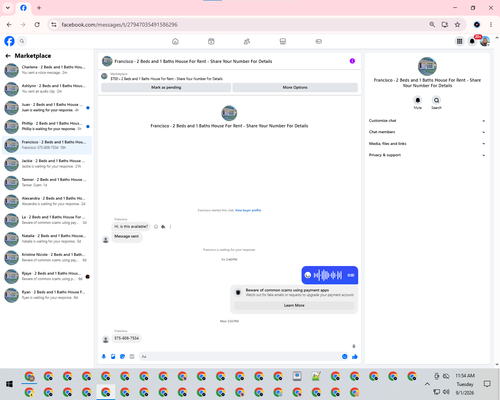Click the purple conversation info icon
500x400 pixels.
point(352,61)
